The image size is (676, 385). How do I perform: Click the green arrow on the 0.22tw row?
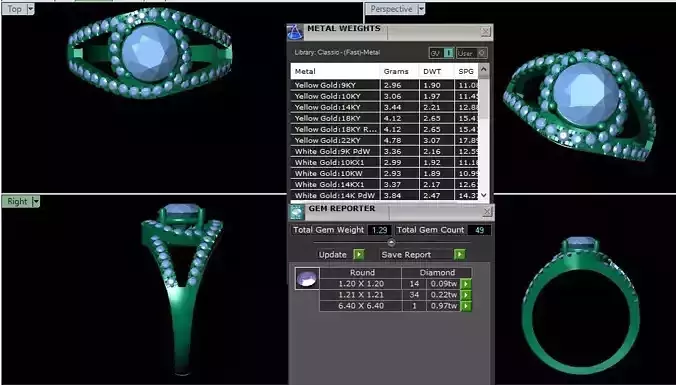point(466,295)
